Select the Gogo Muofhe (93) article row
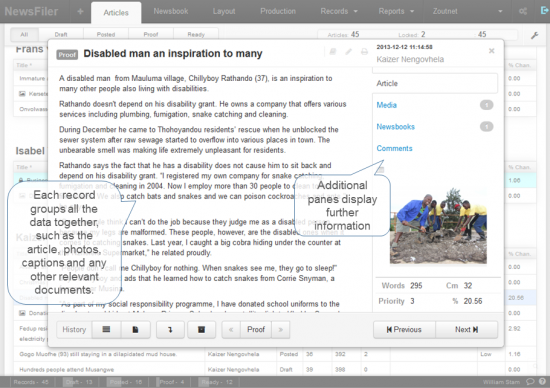Image resolution: width=550 pixels, height=388 pixels. [275, 354]
